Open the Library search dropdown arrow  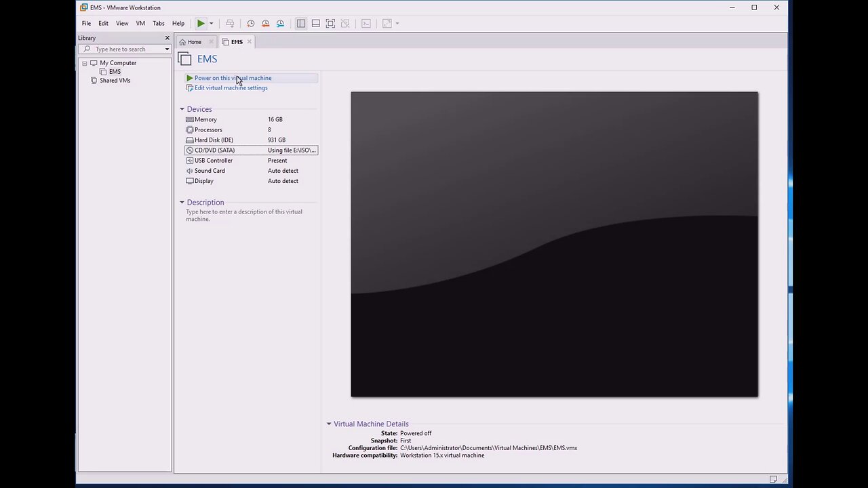pos(167,49)
